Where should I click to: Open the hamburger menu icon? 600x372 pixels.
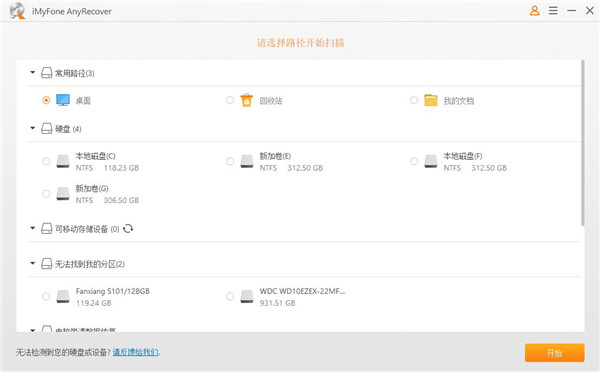553,11
